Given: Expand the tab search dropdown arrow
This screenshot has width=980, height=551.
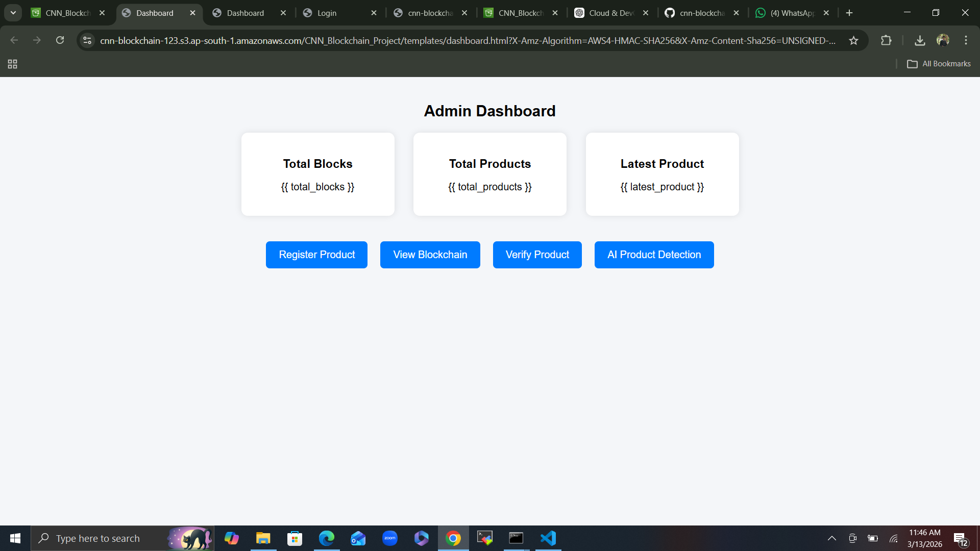Looking at the screenshot, I should (x=13, y=13).
